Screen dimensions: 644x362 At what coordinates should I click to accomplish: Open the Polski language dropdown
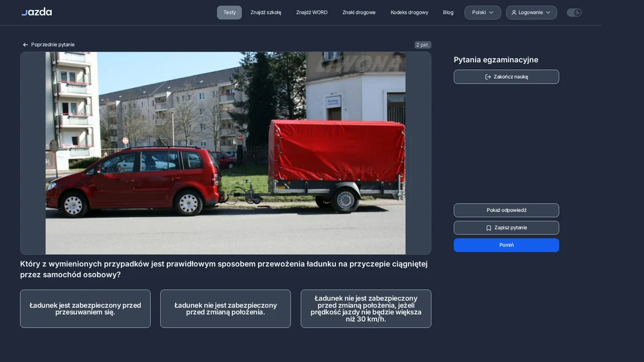(482, 12)
